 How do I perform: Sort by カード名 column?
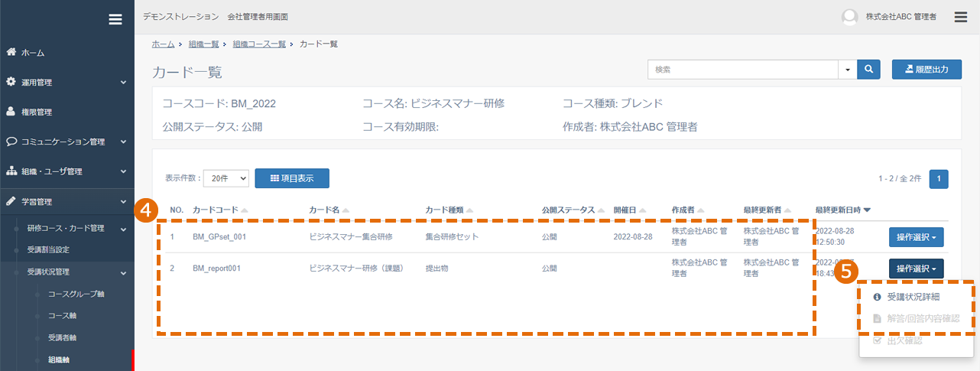pos(329,210)
